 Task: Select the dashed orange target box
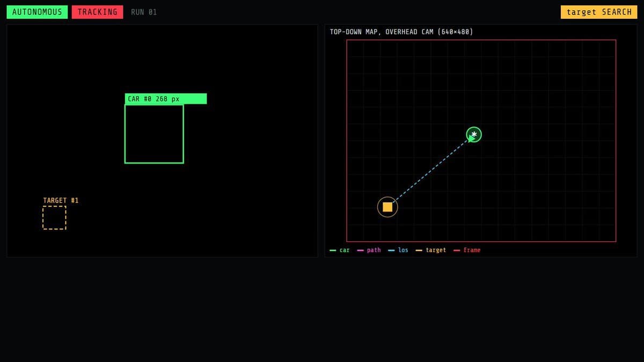(54, 218)
